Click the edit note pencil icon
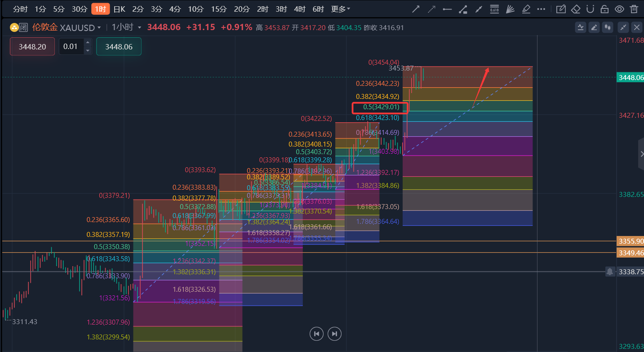Viewport: 644px width, 352px height. point(560,9)
